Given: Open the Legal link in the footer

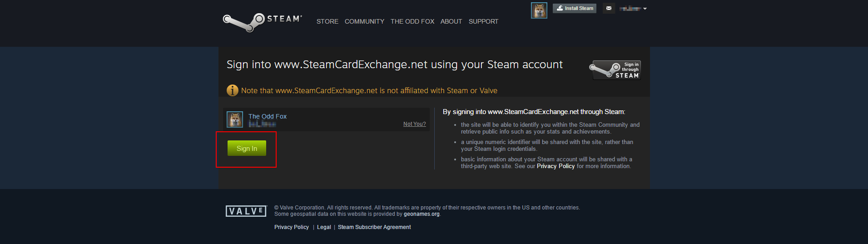Looking at the screenshot, I should [x=324, y=227].
